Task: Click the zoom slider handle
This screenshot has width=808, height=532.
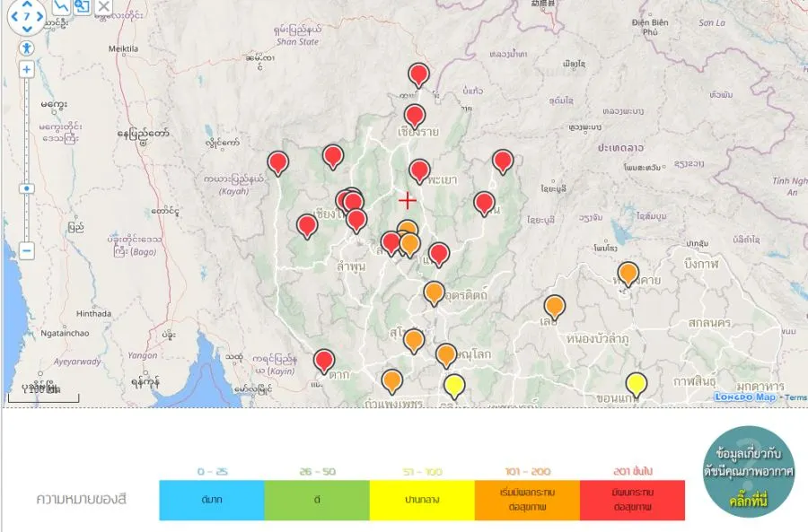Action: (27, 188)
